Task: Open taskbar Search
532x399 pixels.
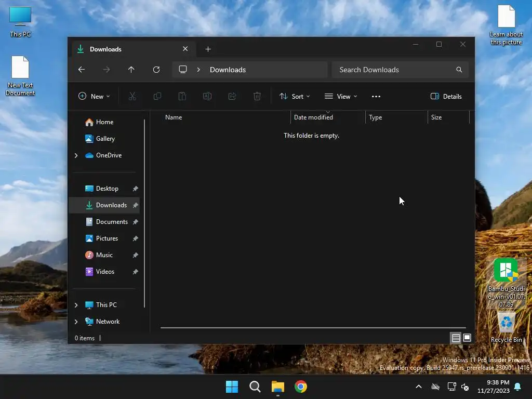Action: click(255, 387)
